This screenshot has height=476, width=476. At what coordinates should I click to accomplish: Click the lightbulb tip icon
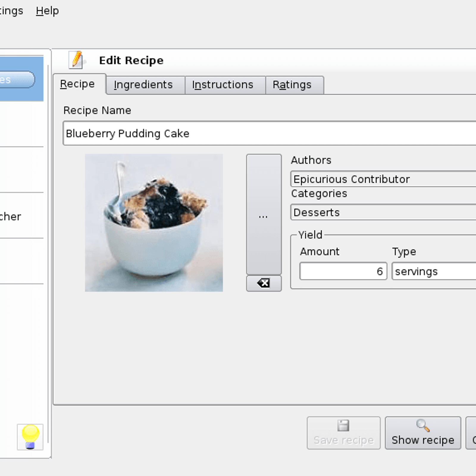30,437
